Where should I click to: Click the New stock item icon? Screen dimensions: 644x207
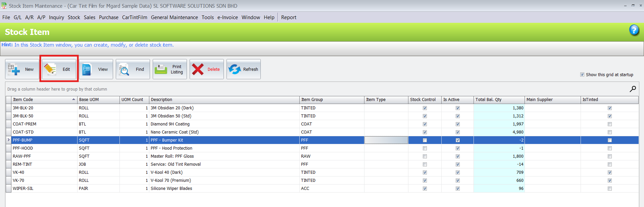pyautogui.click(x=14, y=69)
